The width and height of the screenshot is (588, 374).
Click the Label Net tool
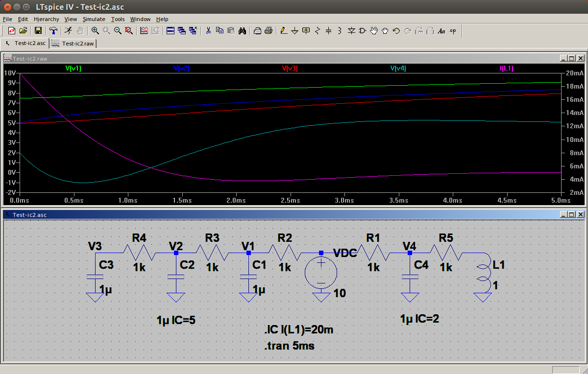coord(306,31)
